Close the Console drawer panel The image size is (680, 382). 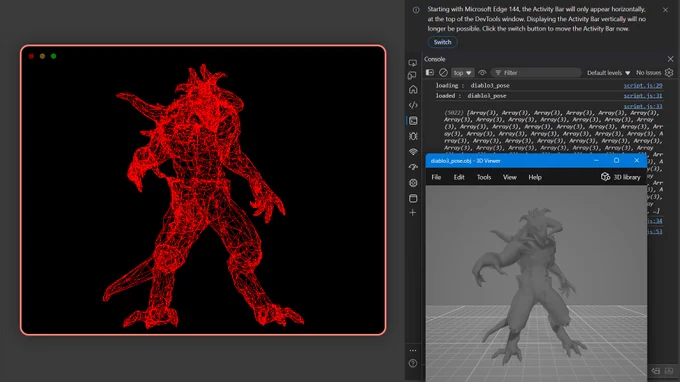pyautogui.click(x=670, y=59)
